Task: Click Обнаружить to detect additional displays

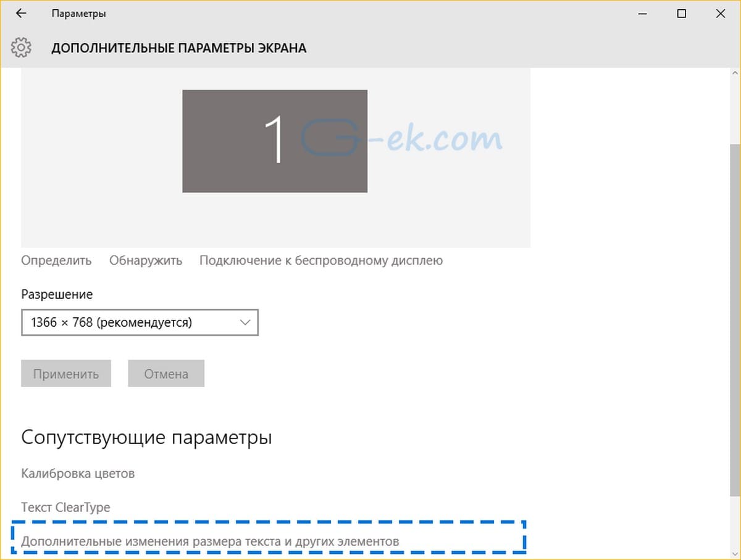Action: 146,260
